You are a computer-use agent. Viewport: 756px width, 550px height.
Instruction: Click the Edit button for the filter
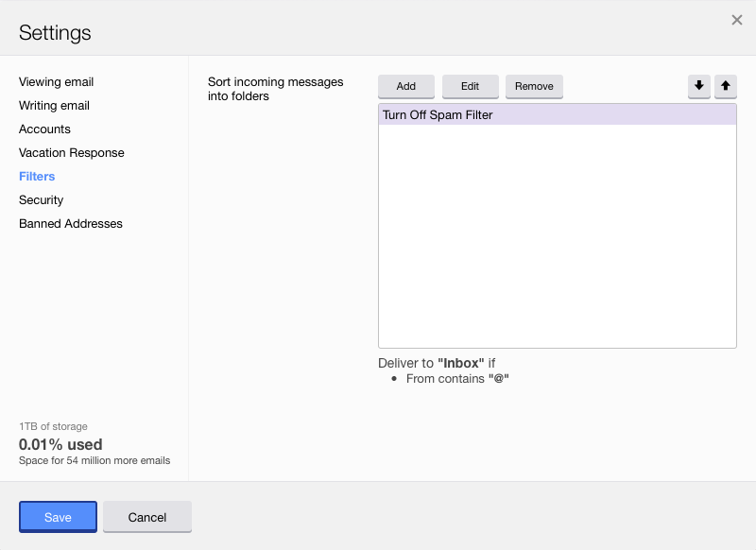point(470,86)
